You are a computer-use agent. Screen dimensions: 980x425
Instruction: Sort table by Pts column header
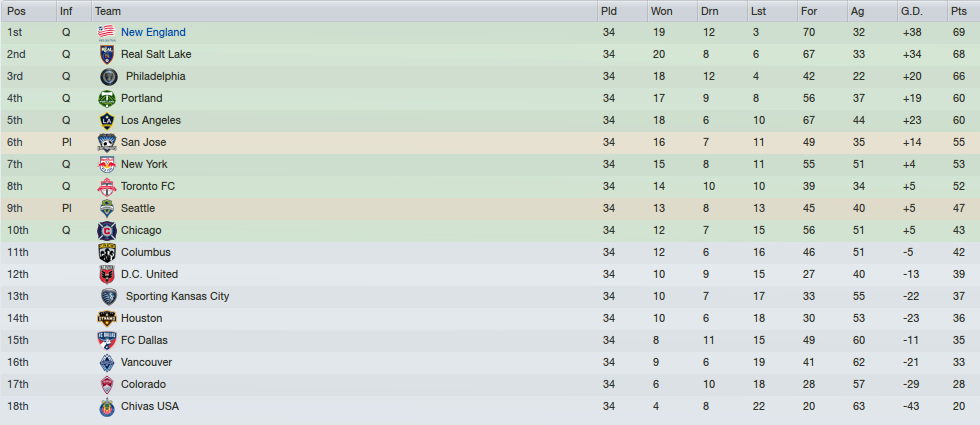point(959,11)
